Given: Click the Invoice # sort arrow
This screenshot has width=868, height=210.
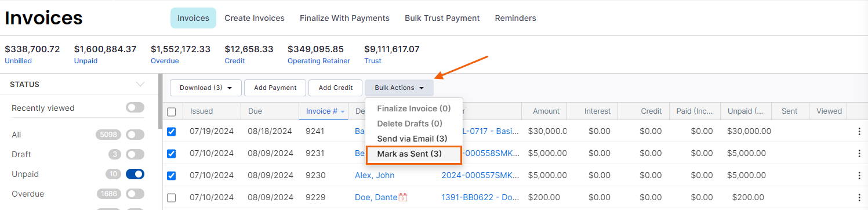Looking at the screenshot, I should click(343, 111).
